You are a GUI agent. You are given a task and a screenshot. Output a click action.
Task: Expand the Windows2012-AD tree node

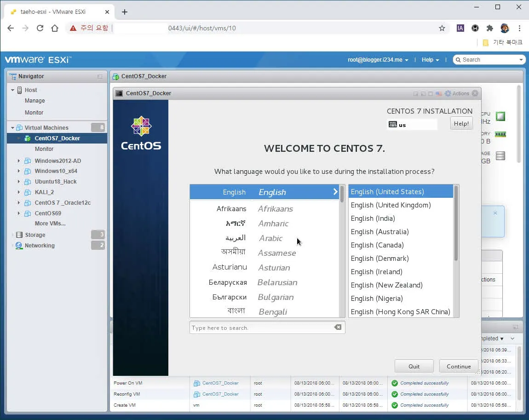19,161
